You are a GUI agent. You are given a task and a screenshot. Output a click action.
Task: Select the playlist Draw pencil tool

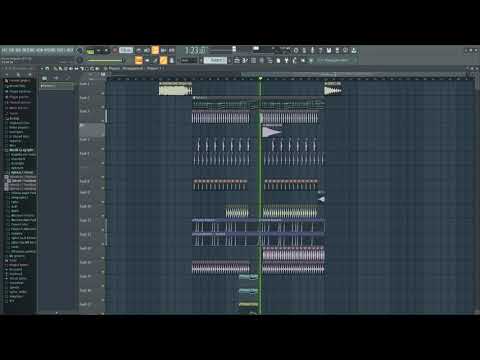[55, 68]
